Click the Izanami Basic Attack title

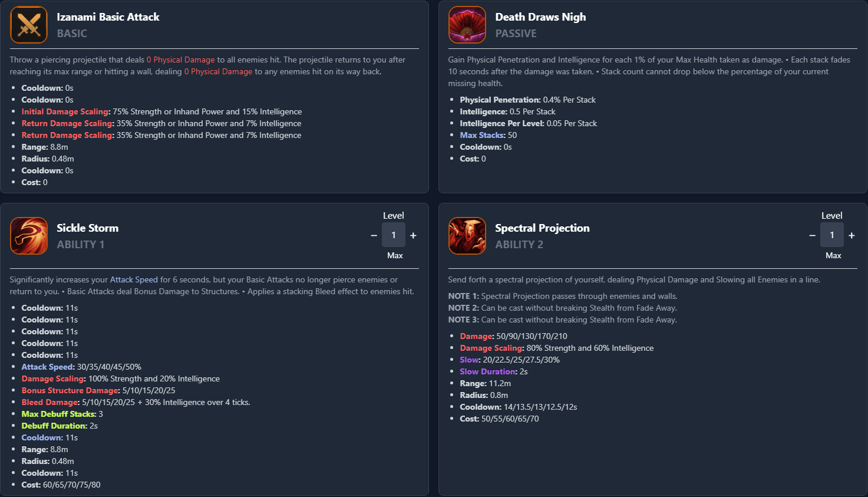pos(108,17)
